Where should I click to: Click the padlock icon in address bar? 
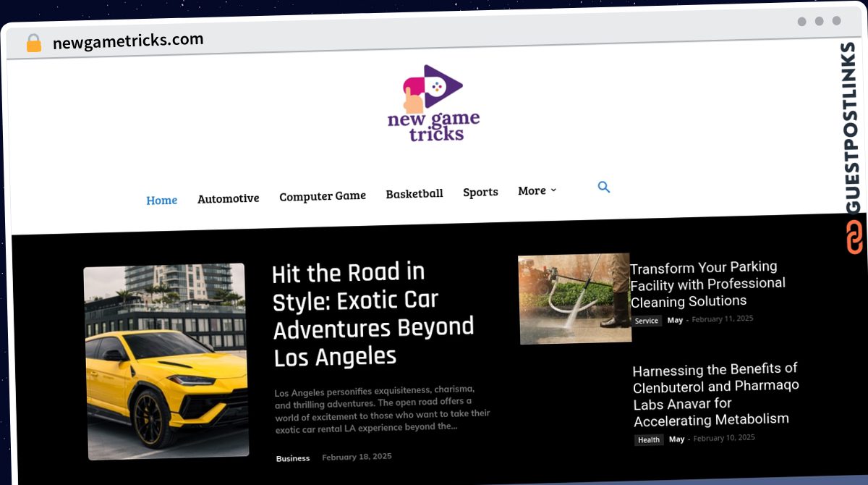coord(34,43)
